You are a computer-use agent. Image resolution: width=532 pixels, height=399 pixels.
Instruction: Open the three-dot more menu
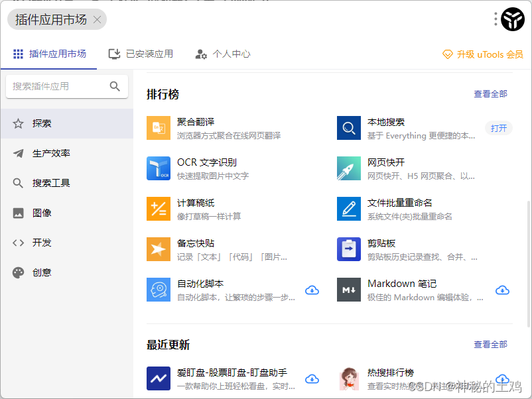tap(496, 19)
